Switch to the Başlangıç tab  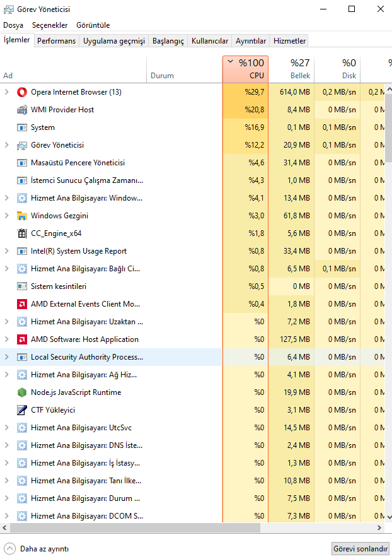168,41
